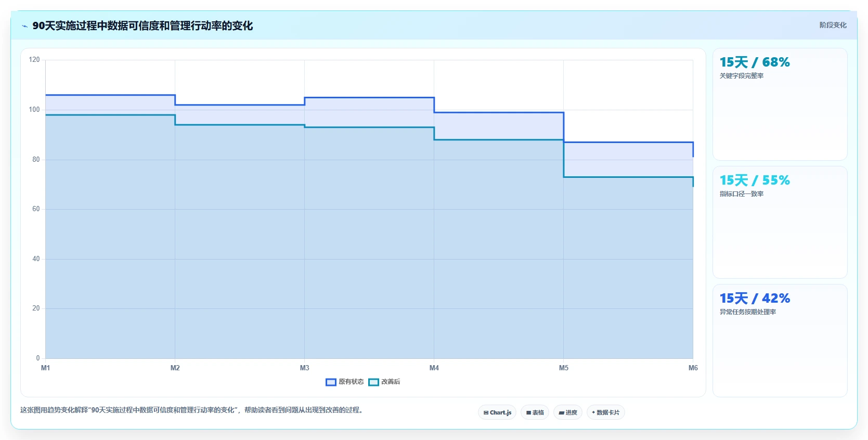
Task: Click the chart title 90天实施过程中数据可信度和管理行动率的变化
Action: 142,25
